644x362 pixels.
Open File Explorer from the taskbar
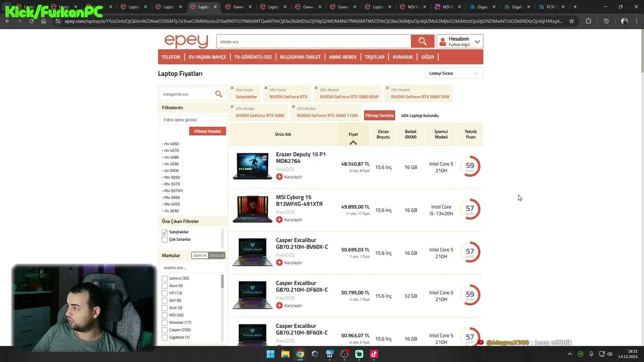tap(285, 354)
